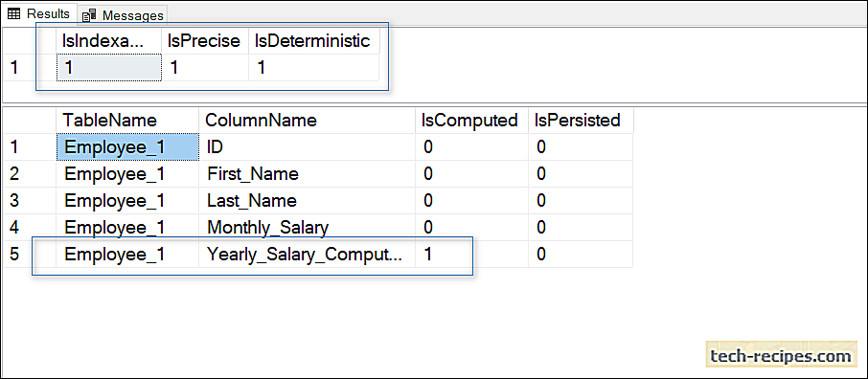Click IsComputed value 1 in row 5
Image resolution: width=868 pixels, height=379 pixels.
471,254
